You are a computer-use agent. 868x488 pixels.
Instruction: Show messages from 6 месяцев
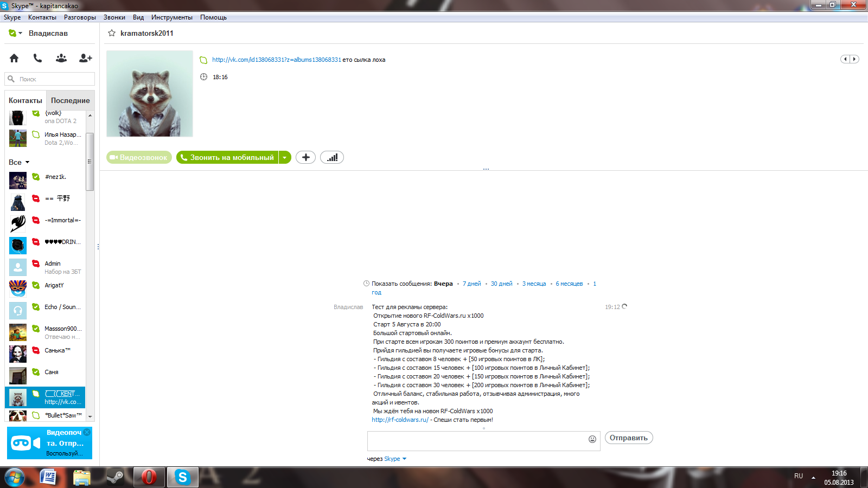pos(569,284)
